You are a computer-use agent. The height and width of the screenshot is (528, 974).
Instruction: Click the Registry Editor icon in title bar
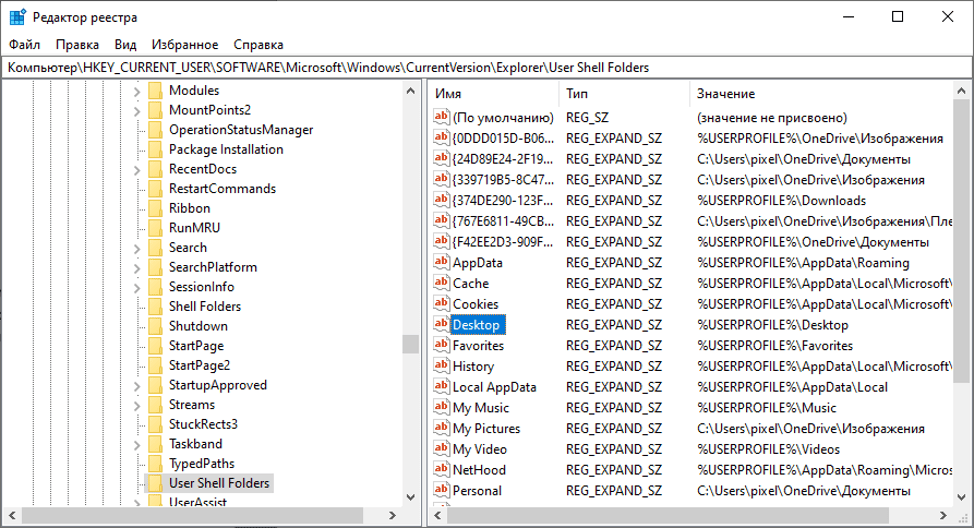tap(17, 17)
